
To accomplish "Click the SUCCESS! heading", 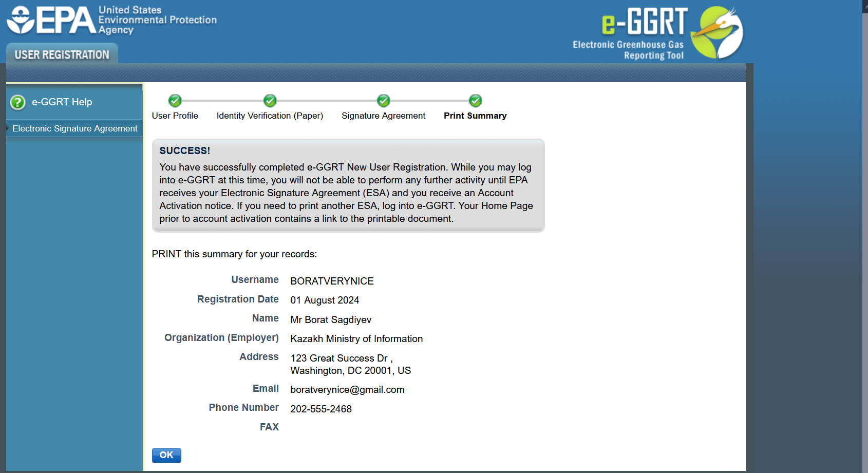I will click(185, 150).
